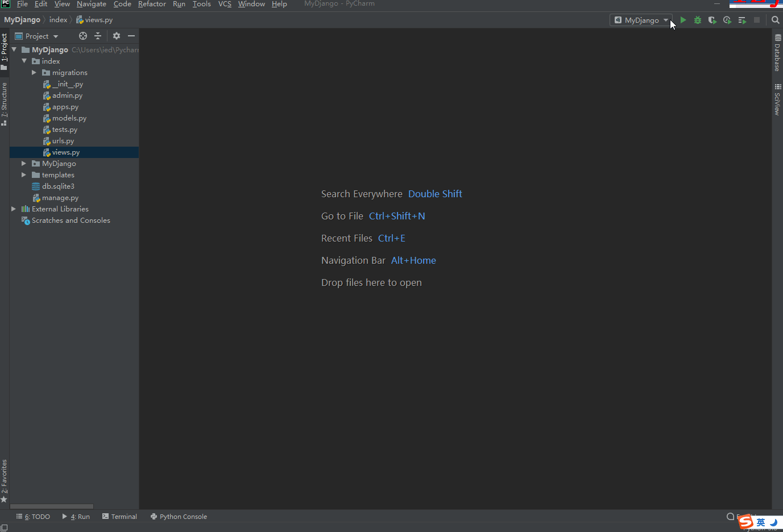Image resolution: width=783 pixels, height=532 pixels.
Task: Open the VCS menu
Action: tap(225, 4)
